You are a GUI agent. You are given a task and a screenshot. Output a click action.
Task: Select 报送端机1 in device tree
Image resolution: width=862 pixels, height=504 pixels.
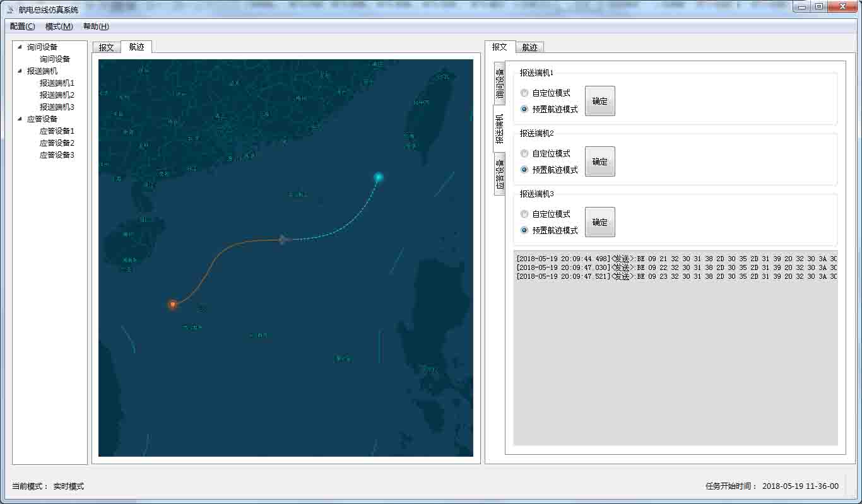(57, 83)
